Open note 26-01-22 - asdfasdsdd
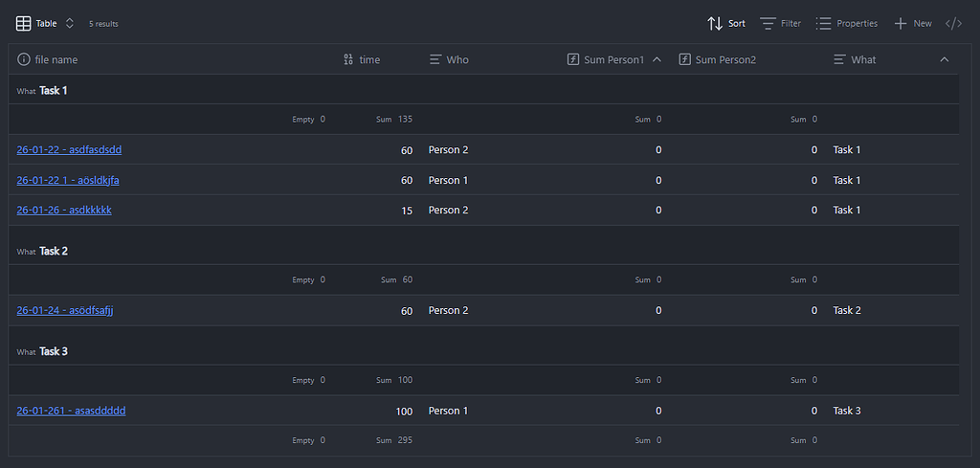The image size is (980, 468). pyautogui.click(x=69, y=150)
